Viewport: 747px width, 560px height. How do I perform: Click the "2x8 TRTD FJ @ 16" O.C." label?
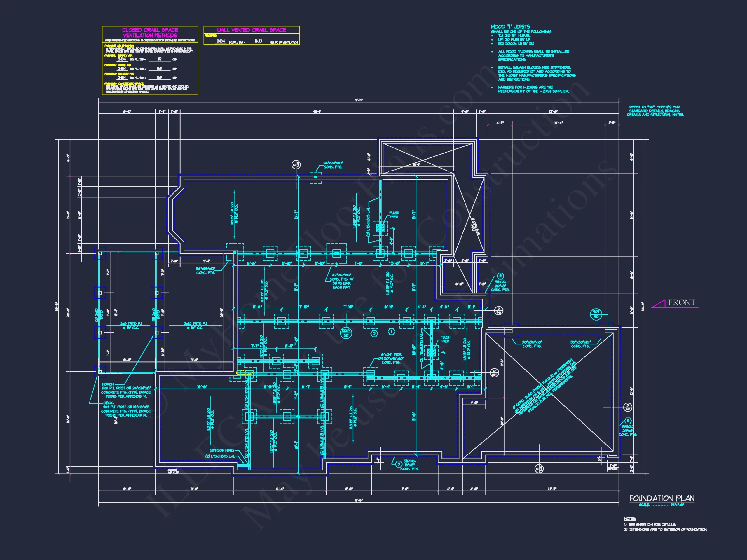click(131, 326)
